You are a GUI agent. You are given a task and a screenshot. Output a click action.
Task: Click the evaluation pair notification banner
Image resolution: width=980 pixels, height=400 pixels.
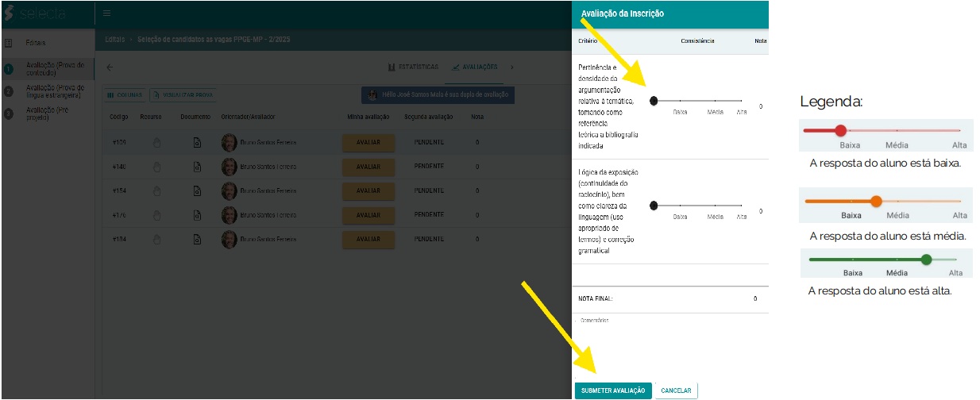coord(438,95)
